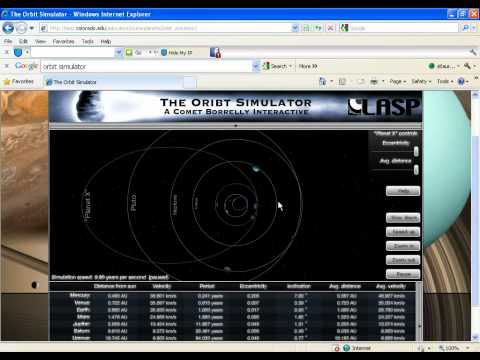Open the recent pages dropdown beside Forward

(32, 28)
